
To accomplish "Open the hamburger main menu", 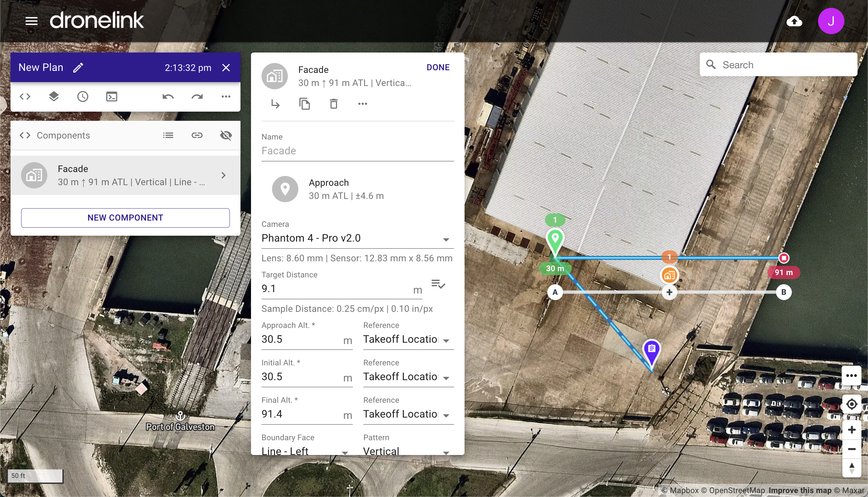I will [32, 21].
